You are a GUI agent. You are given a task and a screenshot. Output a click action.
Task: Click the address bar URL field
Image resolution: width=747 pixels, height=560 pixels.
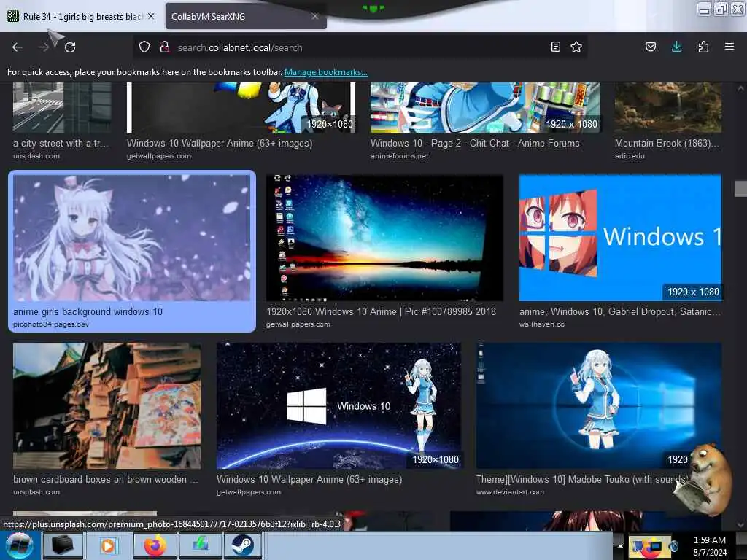[362, 47]
